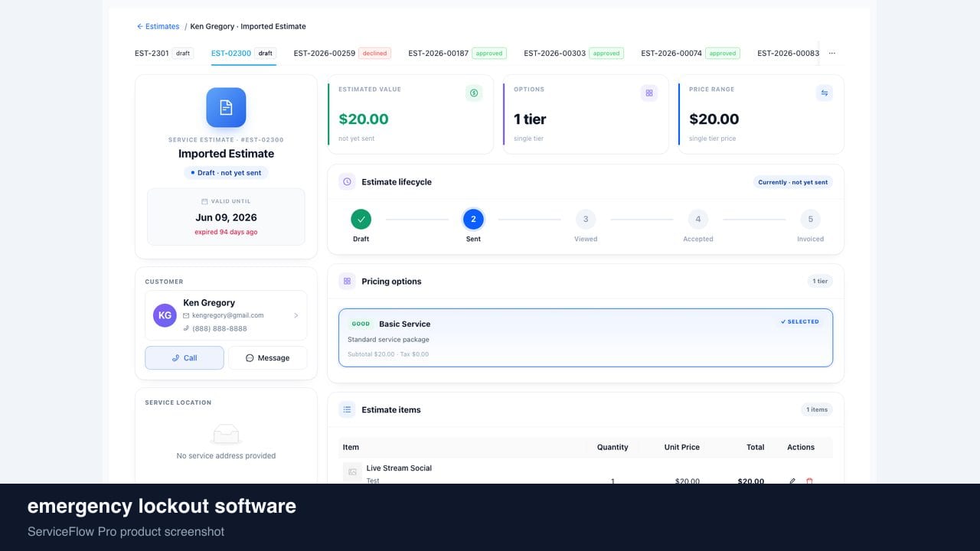Click the 'Currently · not yet sent' badge
The image size is (980, 551).
coord(792,182)
